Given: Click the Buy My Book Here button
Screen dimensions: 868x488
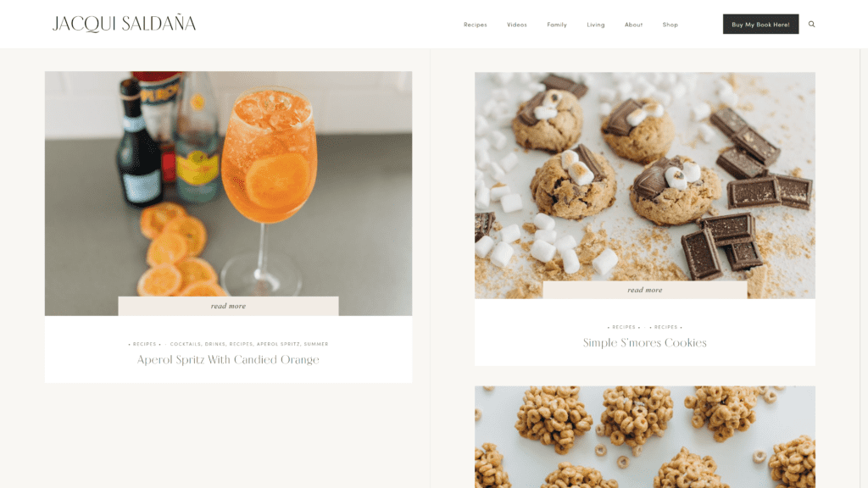Looking at the screenshot, I should (760, 24).
